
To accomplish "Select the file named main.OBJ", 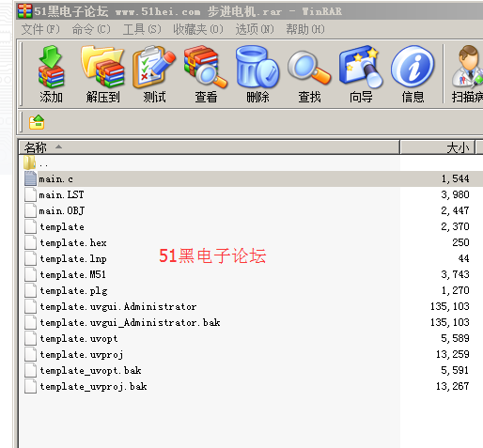I will 62,211.
